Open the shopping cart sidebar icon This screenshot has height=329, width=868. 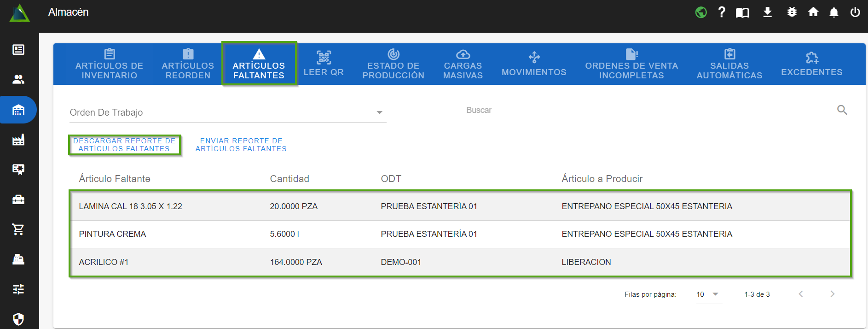click(18, 229)
